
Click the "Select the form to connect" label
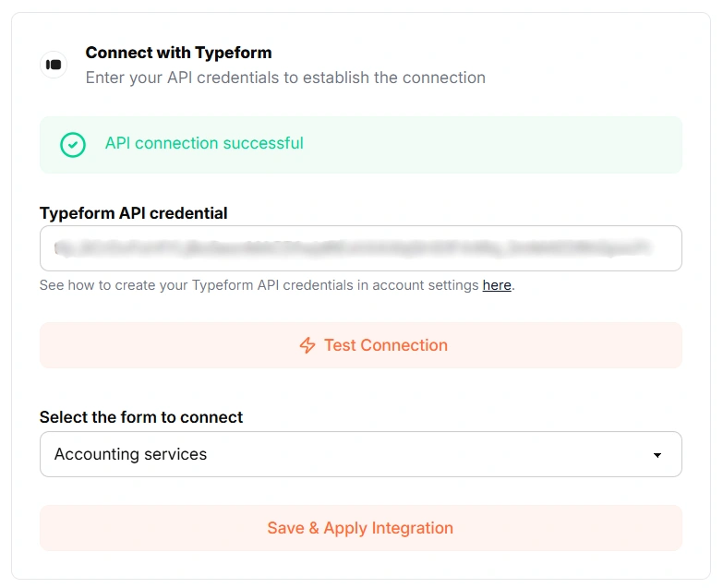pos(140,417)
